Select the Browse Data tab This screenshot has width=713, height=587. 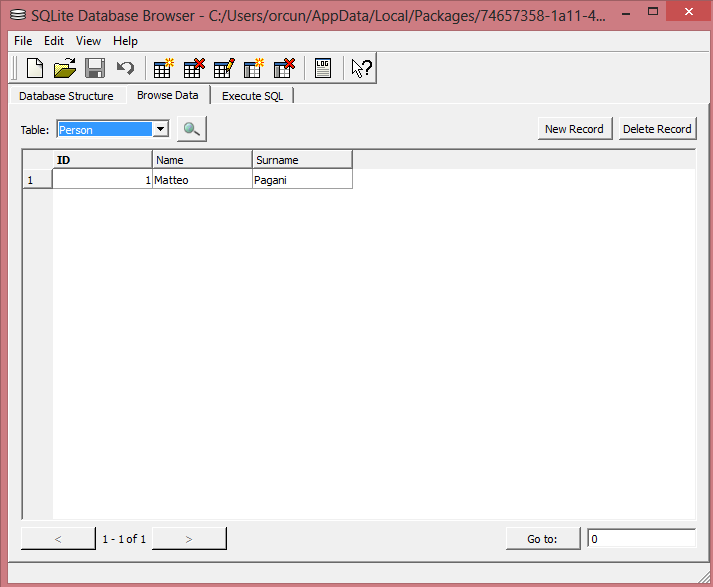click(x=168, y=95)
